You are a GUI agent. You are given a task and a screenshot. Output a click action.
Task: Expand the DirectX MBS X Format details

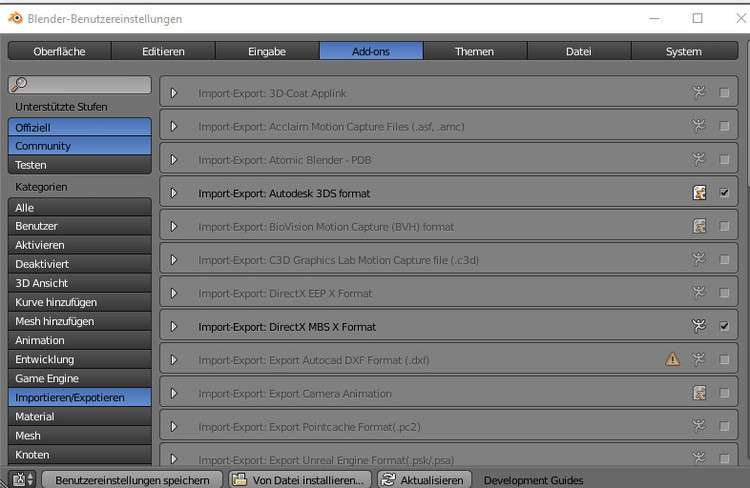(x=174, y=326)
